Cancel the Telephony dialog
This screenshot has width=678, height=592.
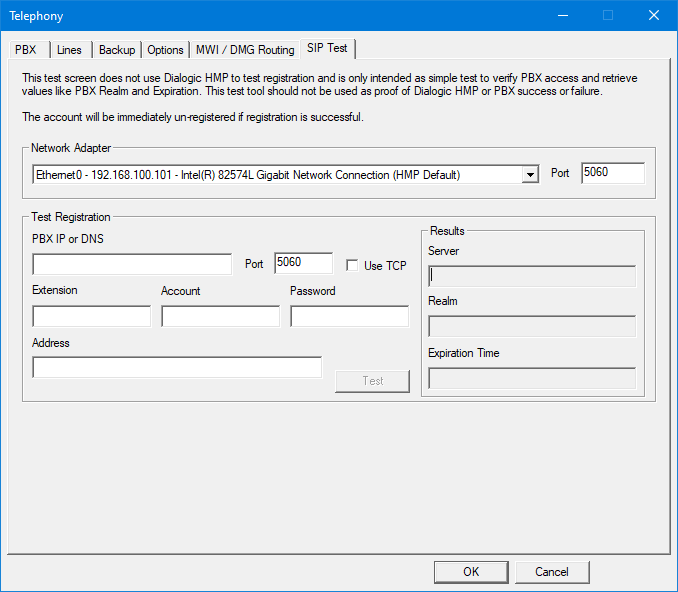pyautogui.click(x=552, y=572)
